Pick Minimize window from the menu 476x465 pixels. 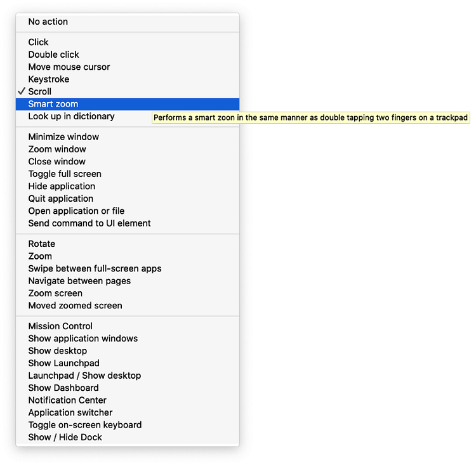[x=128, y=137]
